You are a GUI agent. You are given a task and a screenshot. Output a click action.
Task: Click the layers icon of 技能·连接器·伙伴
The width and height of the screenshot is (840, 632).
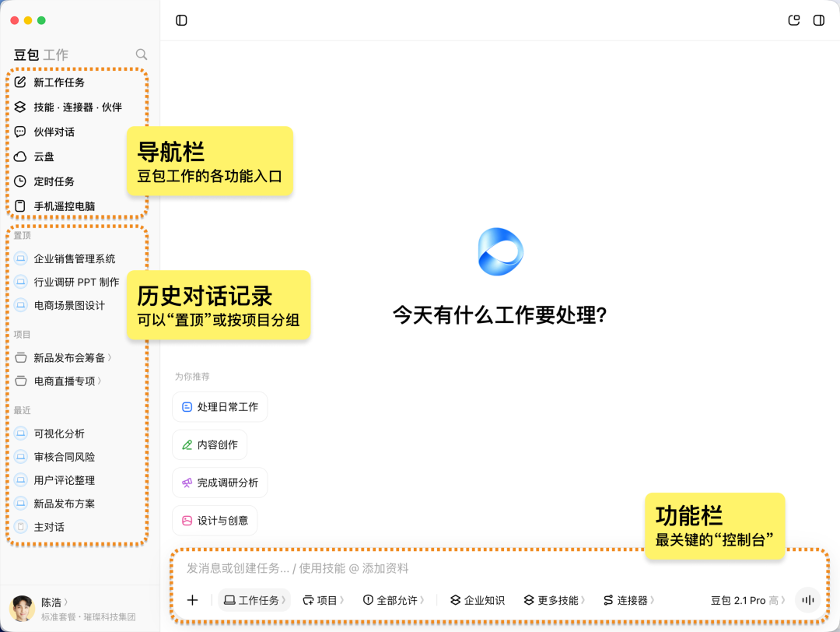point(19,107)
